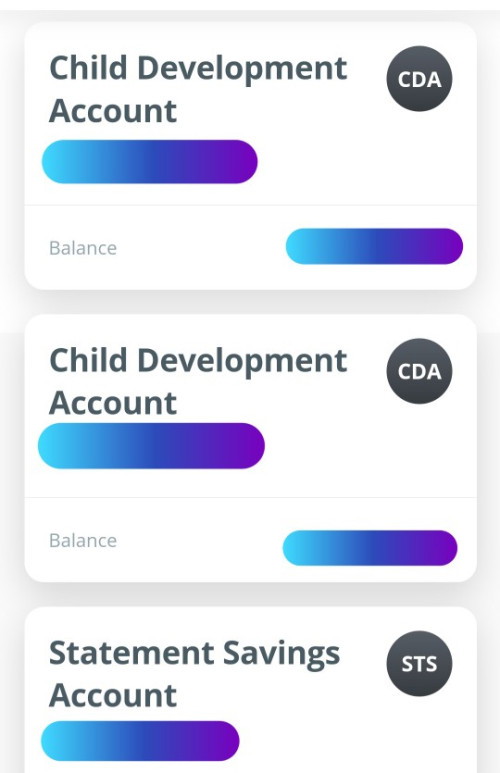Image resolution: width=500 pixels, height=773 pixels.
Task: Select the masked account number in the second card
Action: 151,446
